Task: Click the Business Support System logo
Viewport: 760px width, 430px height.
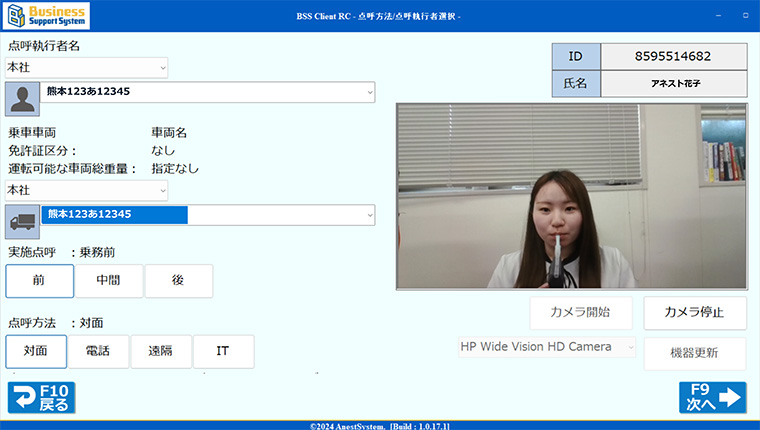Action: [x=47, y=16]
